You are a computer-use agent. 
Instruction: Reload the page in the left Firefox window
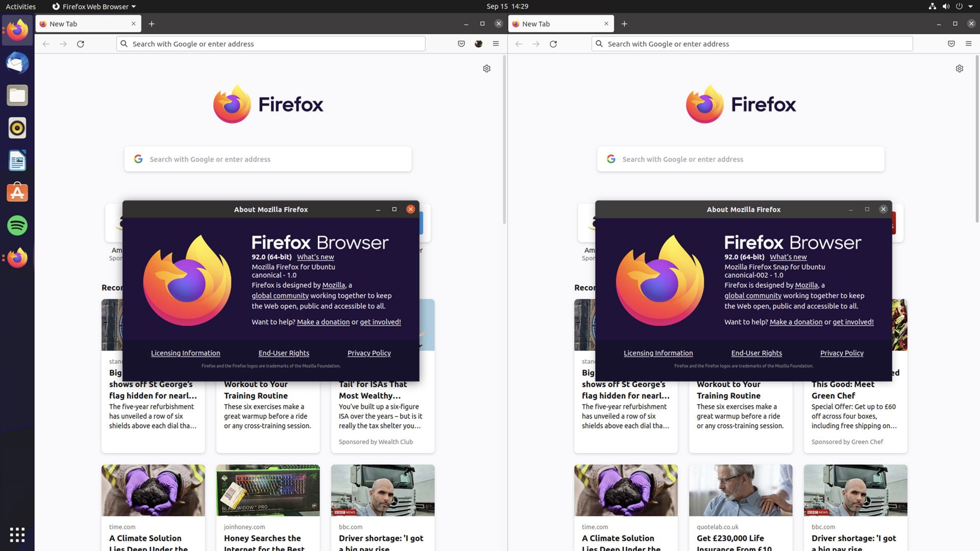tap(81, 44)
